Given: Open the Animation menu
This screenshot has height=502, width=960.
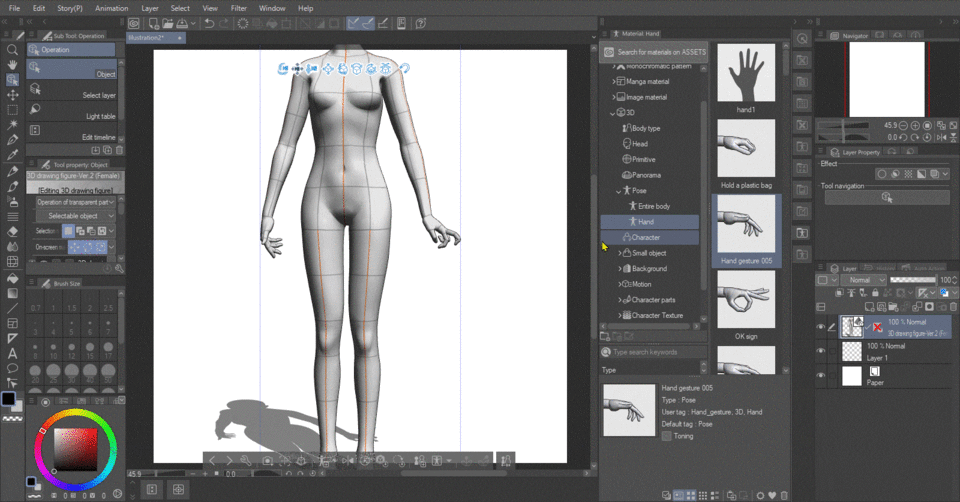Looking at the screenshot, I should (111, 8).
